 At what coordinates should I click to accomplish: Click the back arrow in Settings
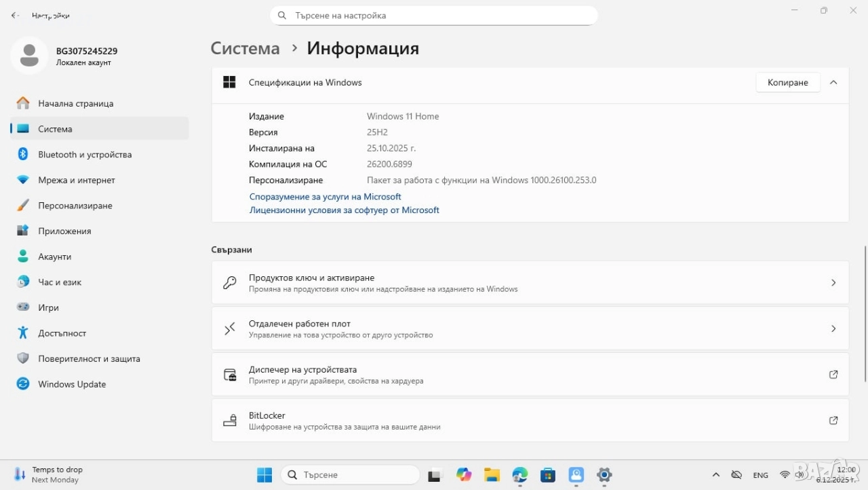tap(15, 15)
